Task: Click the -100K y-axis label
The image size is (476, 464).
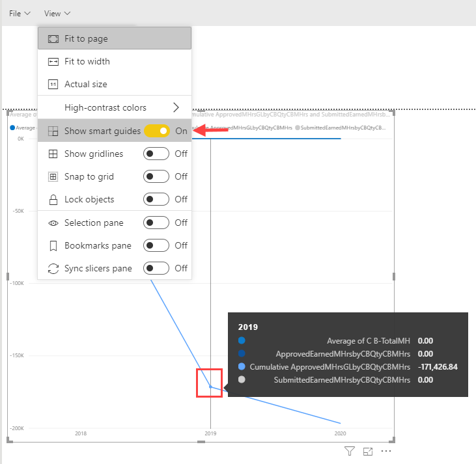Action: (17, 283)
